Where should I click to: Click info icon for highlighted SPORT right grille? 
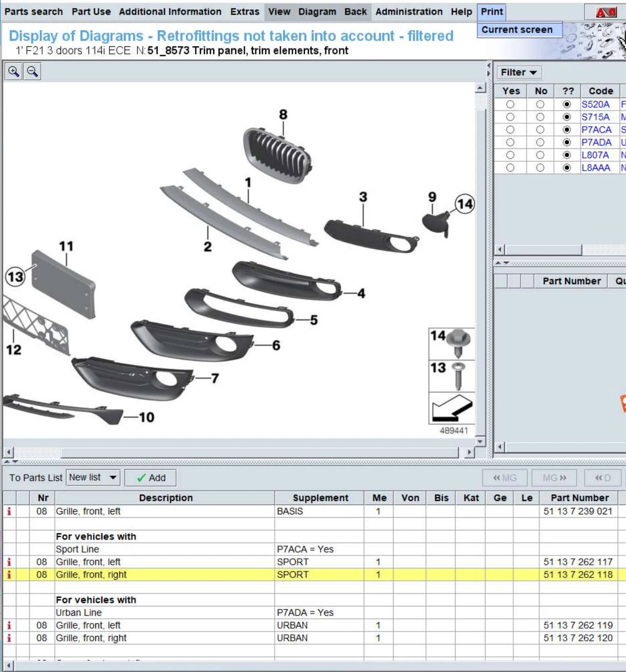(9, 575)
